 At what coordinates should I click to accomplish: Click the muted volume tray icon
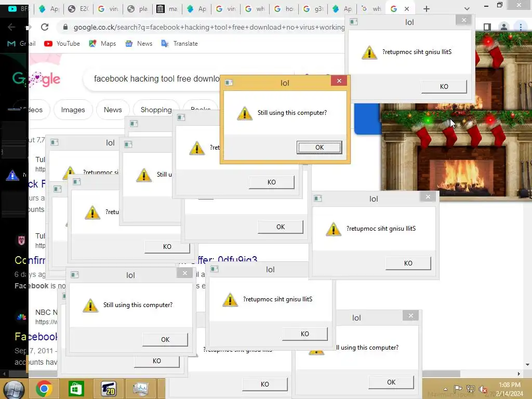coord(483,389)
